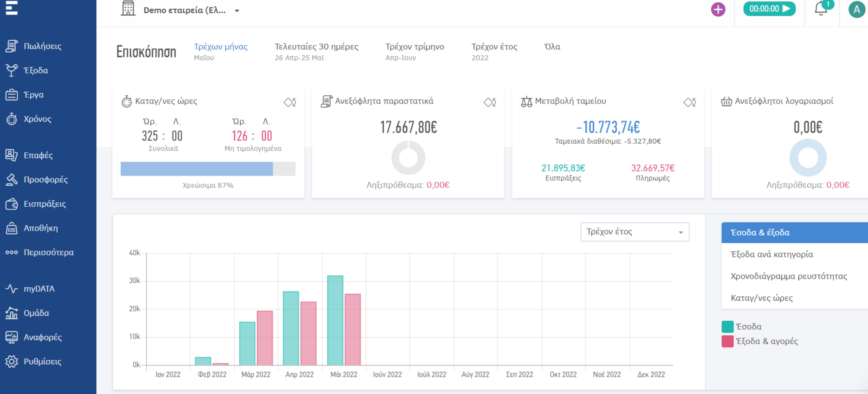Open the myDATA pulse icon
The image size is (868, 394).
pos(11,289)
